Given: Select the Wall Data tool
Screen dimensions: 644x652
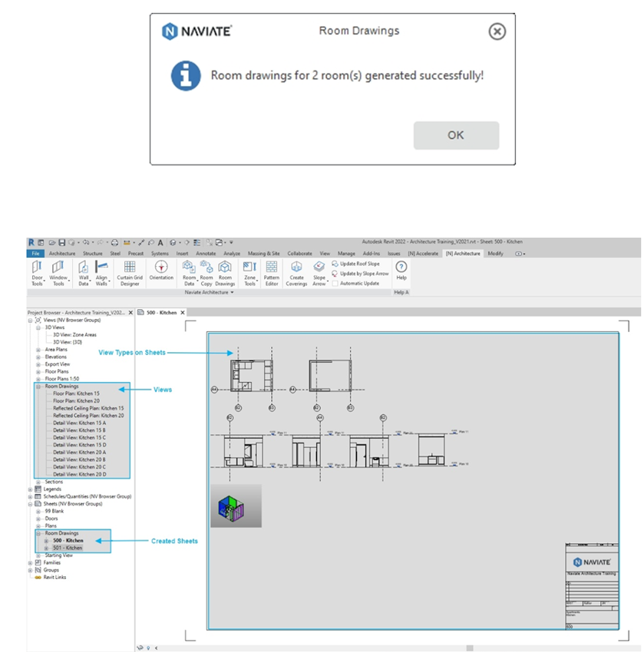Looking at the screenshot, I should point(84,273).
